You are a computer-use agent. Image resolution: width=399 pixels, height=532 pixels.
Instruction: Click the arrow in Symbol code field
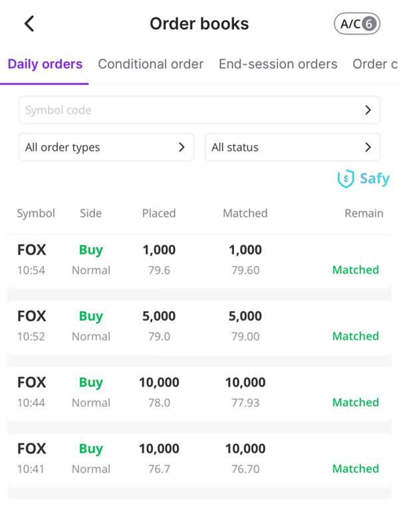tap(368, 110)
